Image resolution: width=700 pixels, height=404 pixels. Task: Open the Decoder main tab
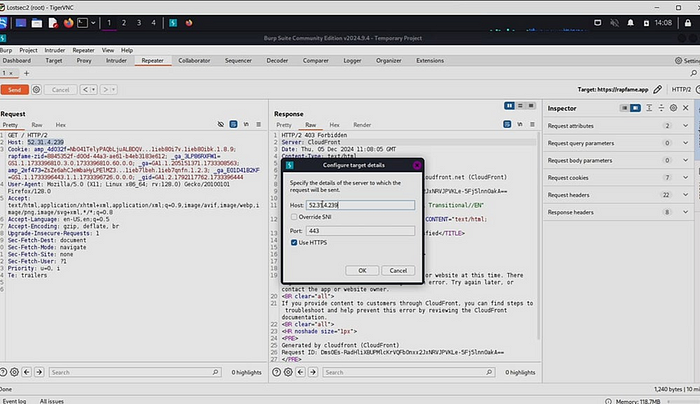pyautogui.click(x=277, y=60)
